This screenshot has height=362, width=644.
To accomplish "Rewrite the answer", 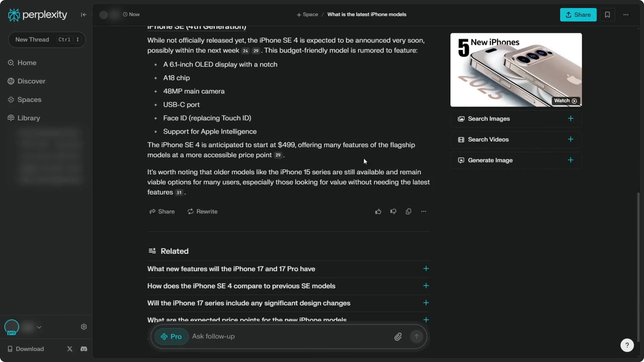I will point(202,211).
